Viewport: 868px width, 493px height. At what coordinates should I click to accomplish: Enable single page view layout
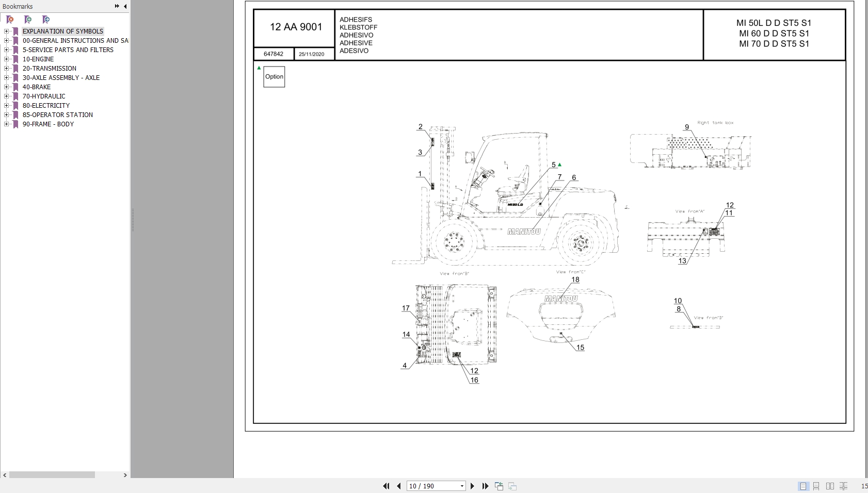(803, 486)
